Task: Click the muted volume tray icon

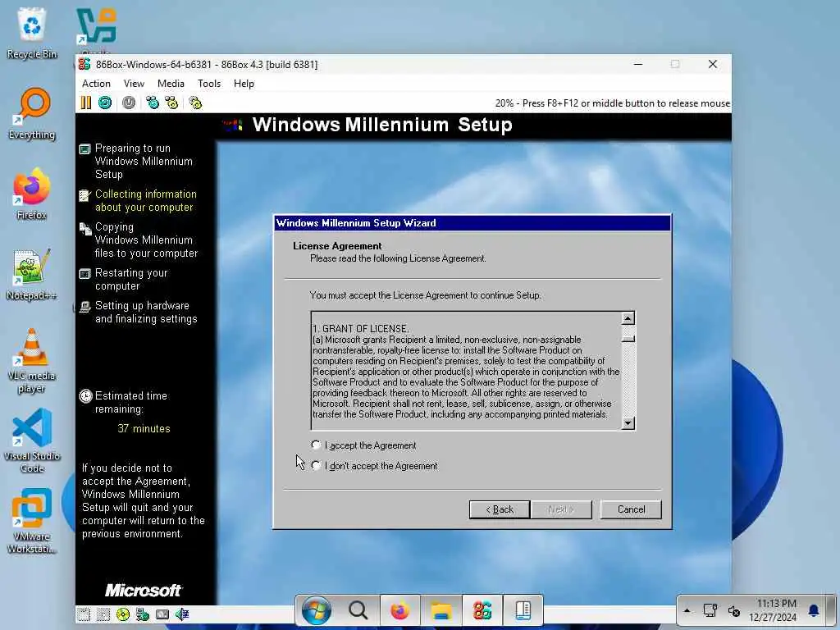Action: 734,610
